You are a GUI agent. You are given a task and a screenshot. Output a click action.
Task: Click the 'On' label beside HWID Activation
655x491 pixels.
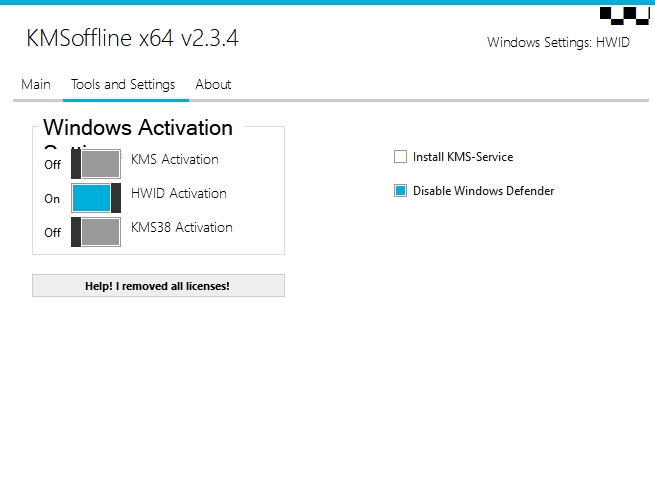pos(52,199)
